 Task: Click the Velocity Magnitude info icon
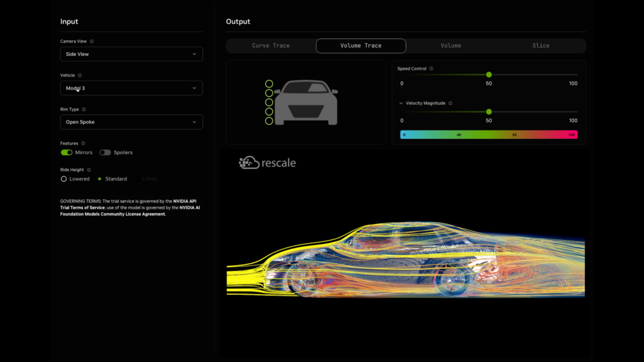click(450, 103)
